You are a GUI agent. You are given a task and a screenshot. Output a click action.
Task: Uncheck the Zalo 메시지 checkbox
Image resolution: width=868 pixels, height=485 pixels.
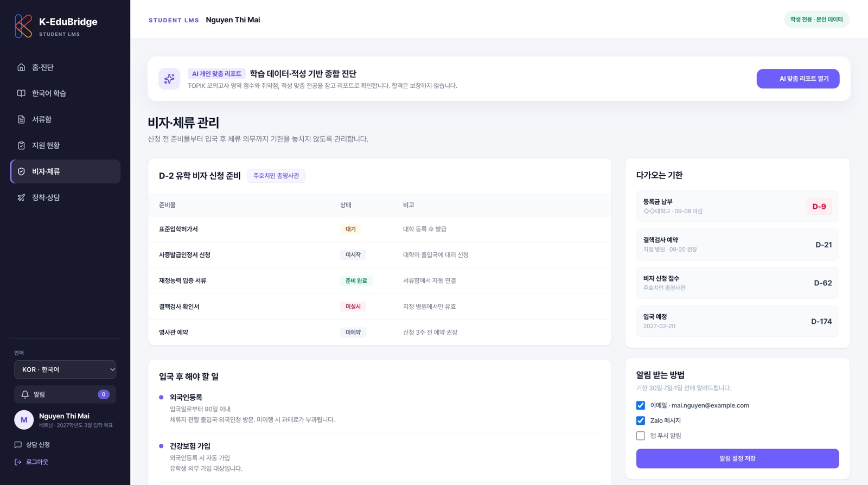(641, 420)
